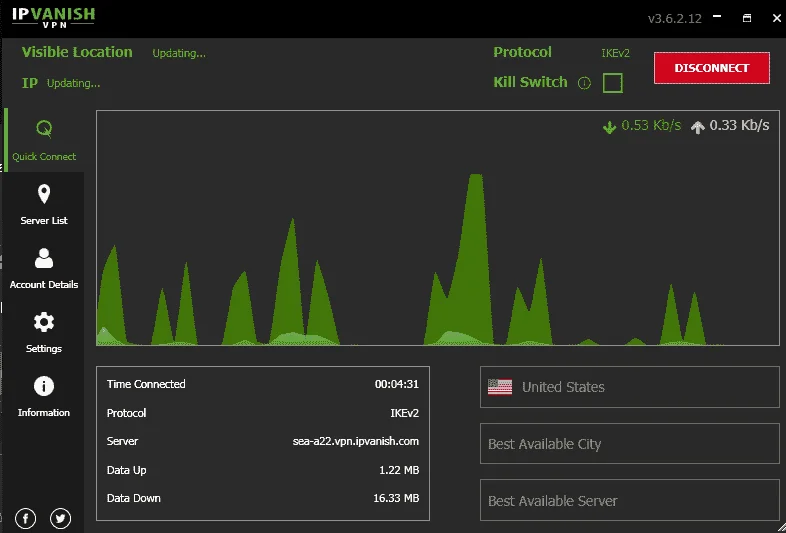Click the 0.33 Kb/s upload rate
This screenshot has height=533, width=786.
[x=739, y=125]
